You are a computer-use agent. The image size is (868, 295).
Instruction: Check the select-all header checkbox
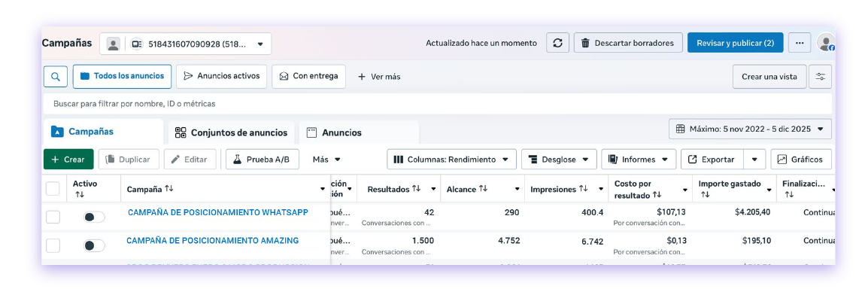[x=53, y=189]
